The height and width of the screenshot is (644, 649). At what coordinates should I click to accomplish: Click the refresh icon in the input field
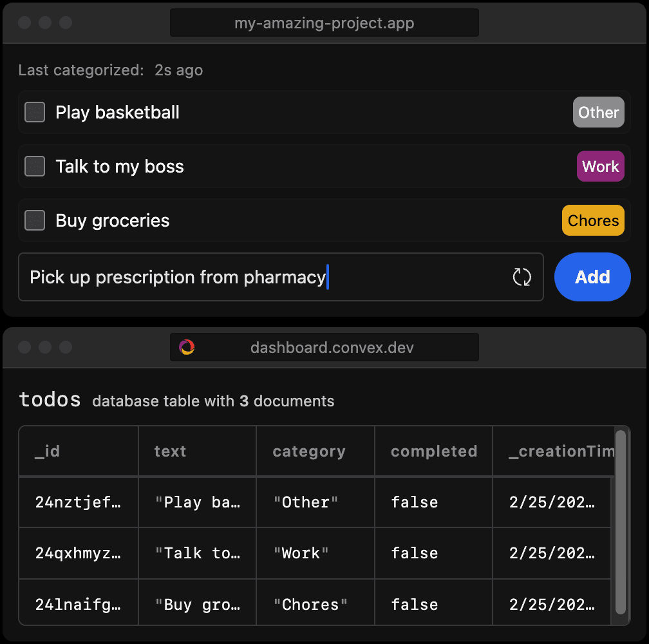tap(522, 277)
